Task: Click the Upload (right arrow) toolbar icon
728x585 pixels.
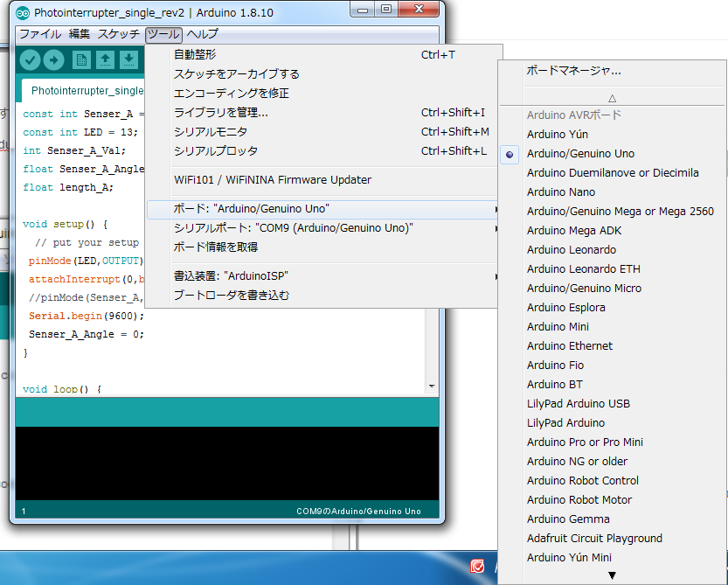Action: (x=54, y=60)
